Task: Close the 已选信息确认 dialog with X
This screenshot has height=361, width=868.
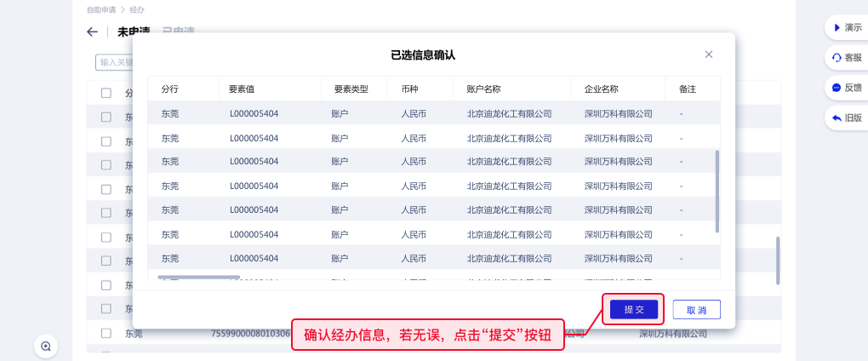Action: pos(709,54)
